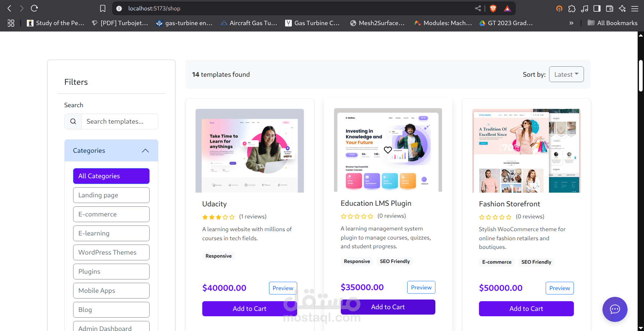Click the fifth star on Udacity rating

(x=232, y=217)
